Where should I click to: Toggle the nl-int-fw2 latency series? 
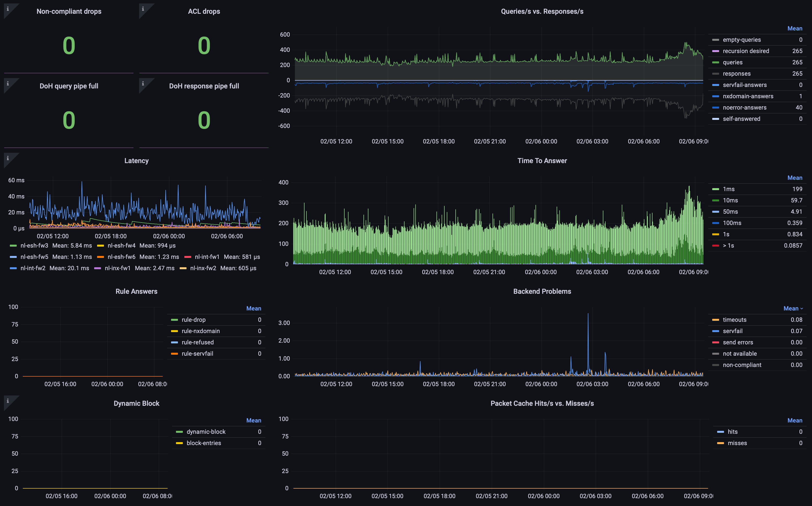point(33,268)
